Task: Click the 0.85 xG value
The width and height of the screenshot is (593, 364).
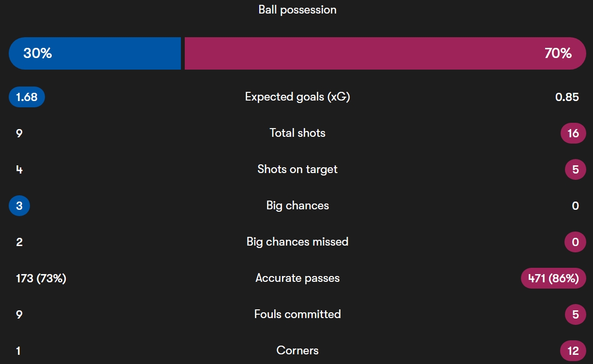Action: (x=567, y=97)
